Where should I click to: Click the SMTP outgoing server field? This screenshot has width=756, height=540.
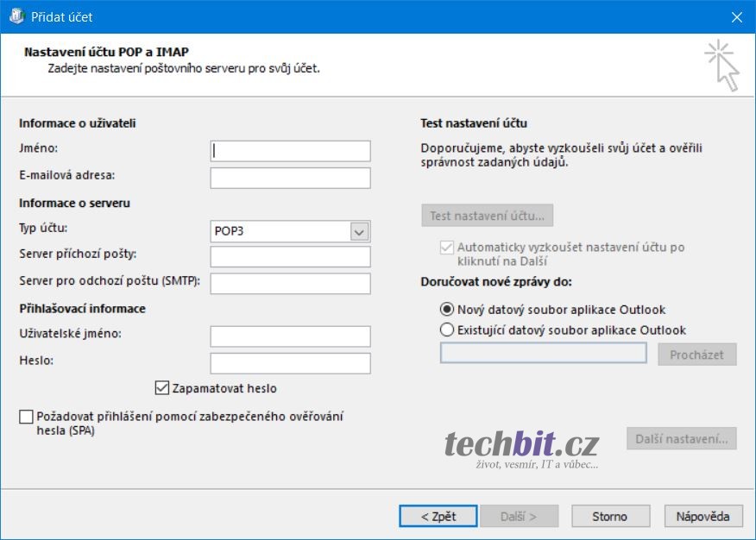coord(290,283)
